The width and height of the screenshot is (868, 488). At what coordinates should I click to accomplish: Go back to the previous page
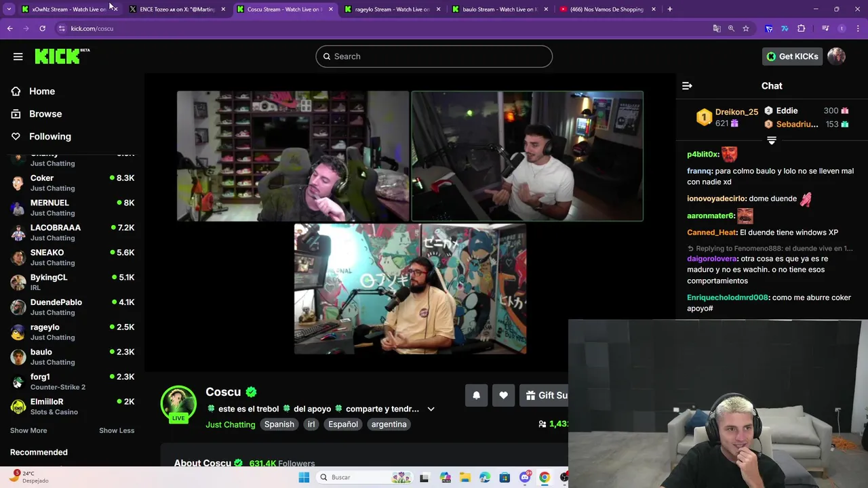point(9,28)
